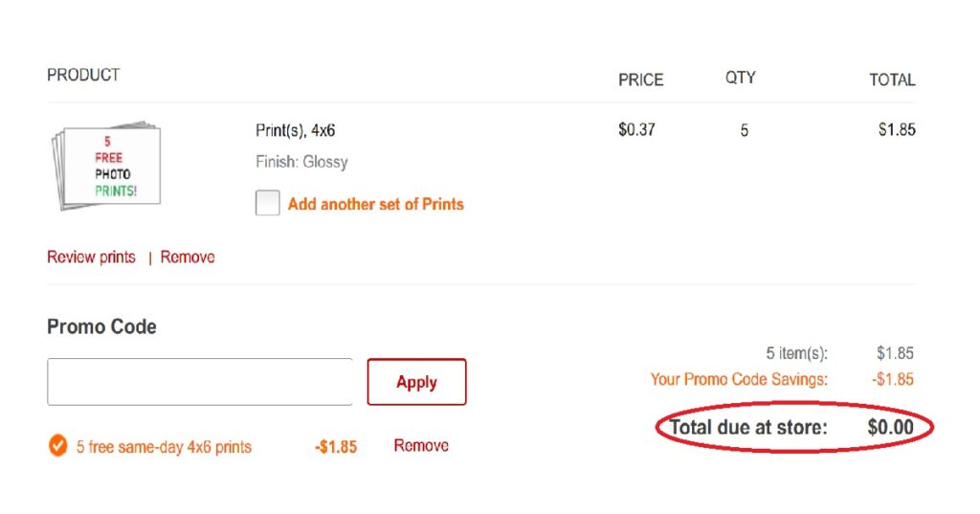980x514 pixels.
Task: Open the 5 Free Photo Prints thumbnail
Action: click(x=105, y=166)
